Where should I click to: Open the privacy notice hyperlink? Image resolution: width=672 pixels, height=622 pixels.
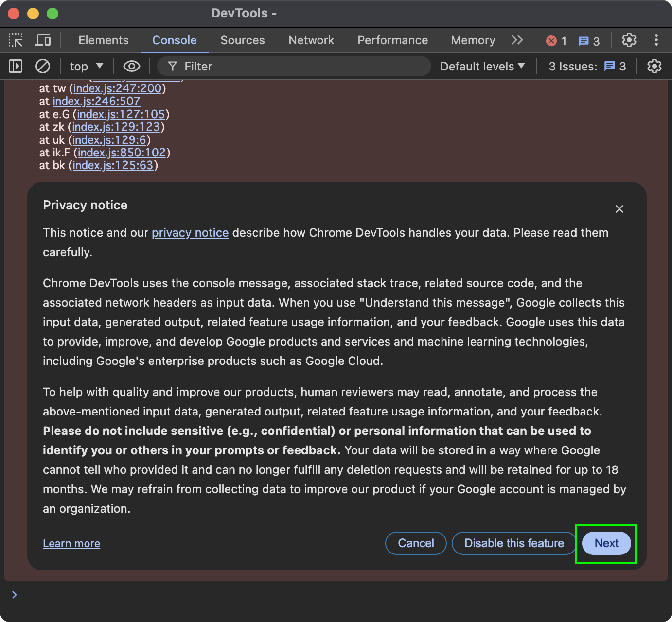(190, 233)
